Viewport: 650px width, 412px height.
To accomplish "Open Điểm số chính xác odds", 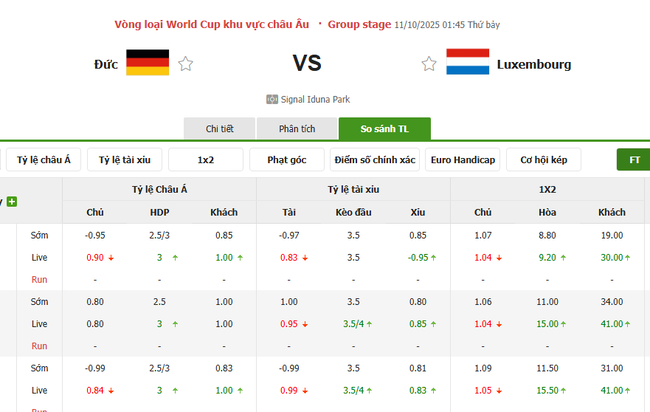I will [375, 160].
